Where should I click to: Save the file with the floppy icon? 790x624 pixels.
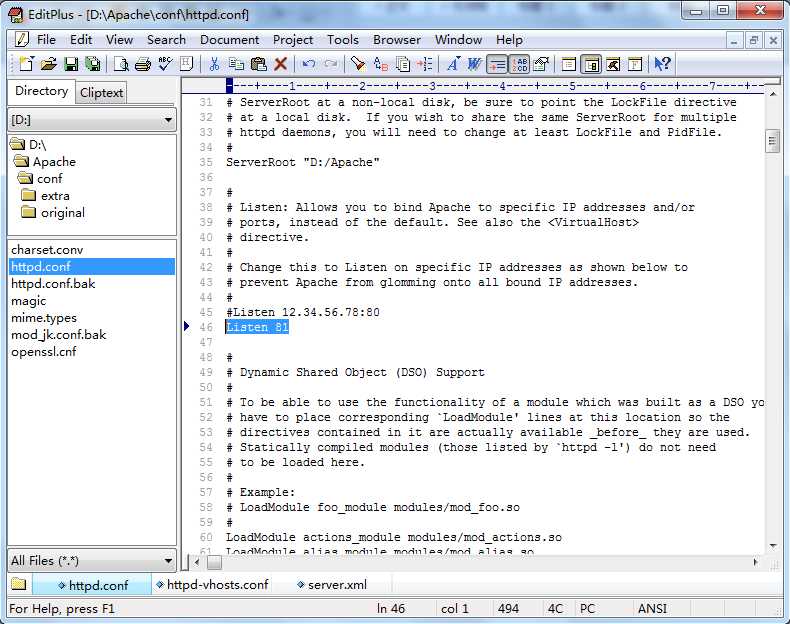point(71,64)
